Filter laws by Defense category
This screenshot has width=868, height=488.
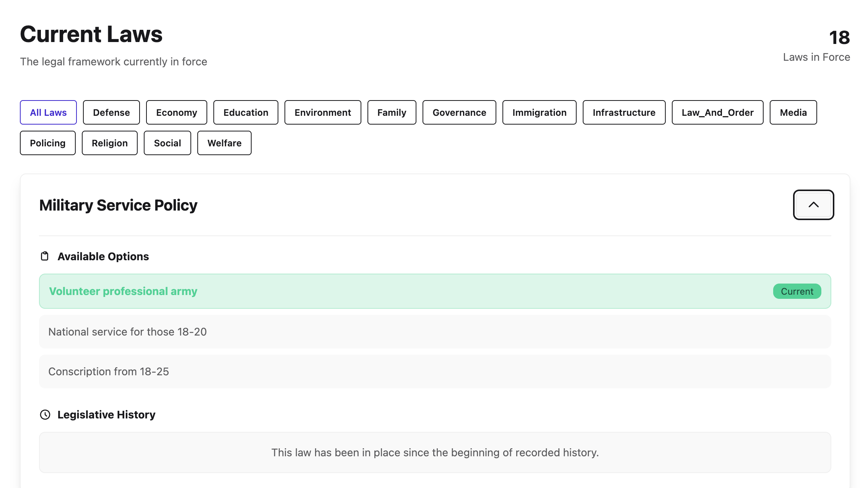111,112
